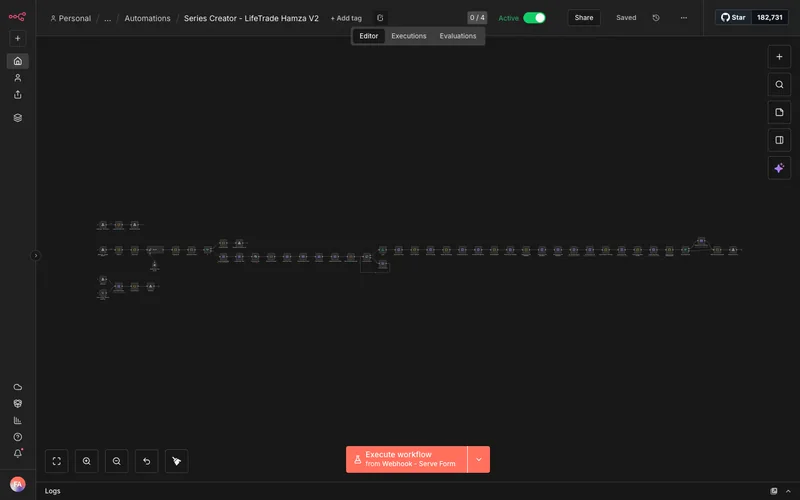Click the Add tag button
Screen dimensions: 800x500
(x=346, y=18)
